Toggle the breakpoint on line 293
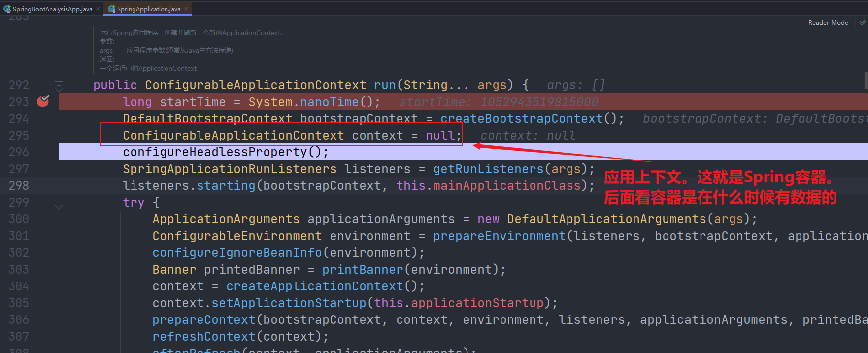 click(43, 101)
